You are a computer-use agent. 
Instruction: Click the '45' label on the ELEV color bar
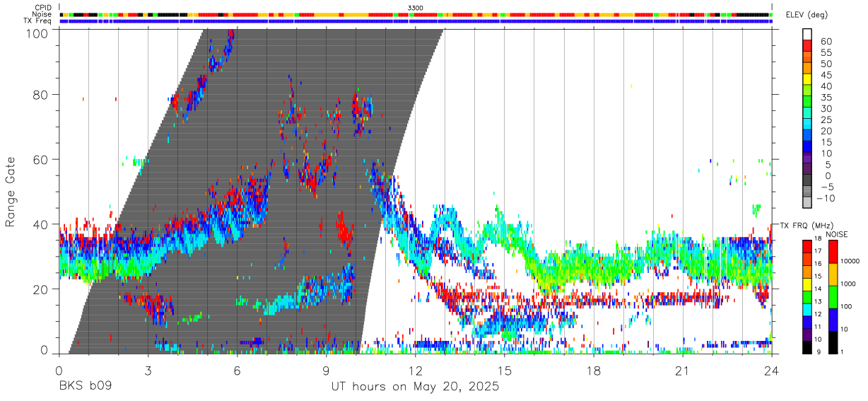(x=826, y=75)
